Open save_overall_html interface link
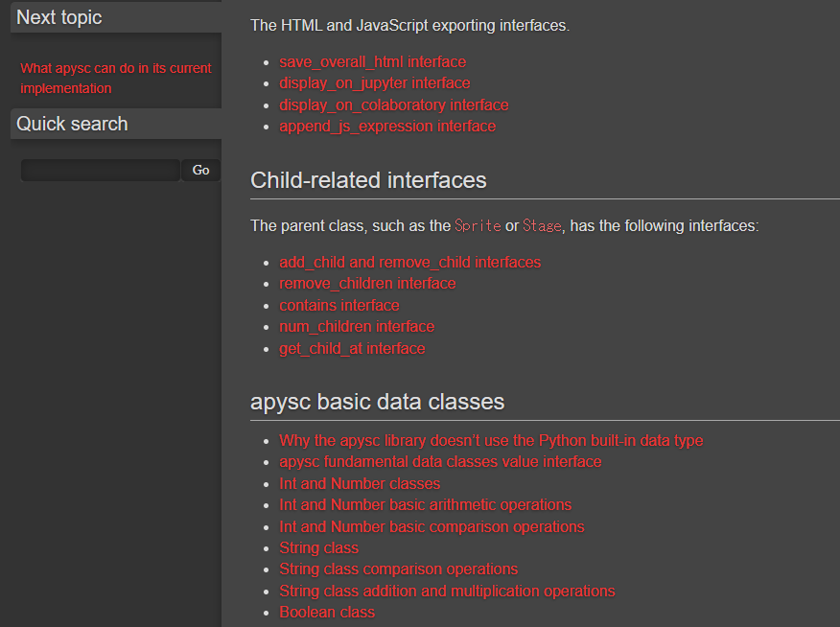Viewport: 840px width, 627px height. coord(372,61)
